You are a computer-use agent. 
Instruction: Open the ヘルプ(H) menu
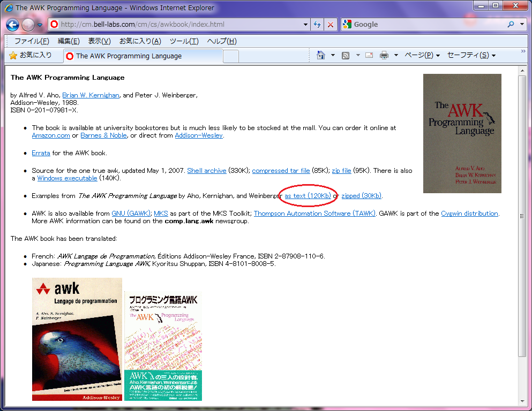[222, 41]
